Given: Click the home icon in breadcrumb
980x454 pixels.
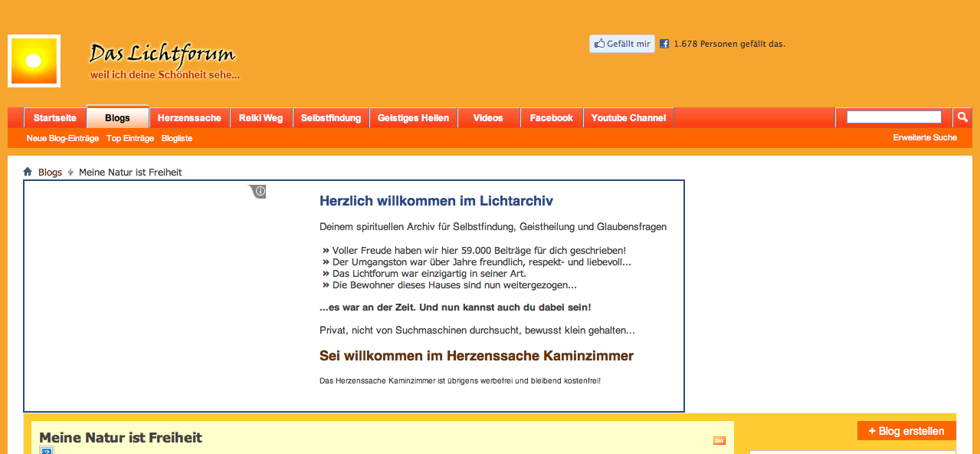Looking at the screenshot, I should click(x=28, y=172).
